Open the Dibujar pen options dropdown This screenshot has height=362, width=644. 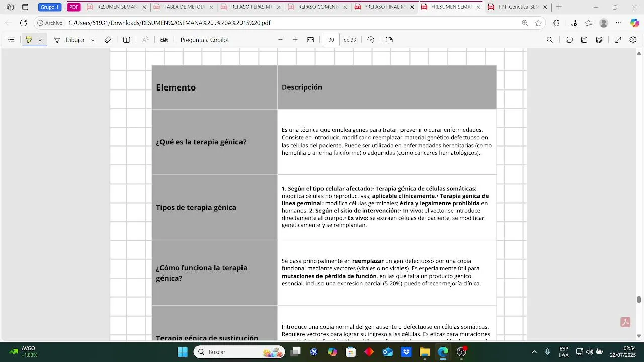point(93,40)
